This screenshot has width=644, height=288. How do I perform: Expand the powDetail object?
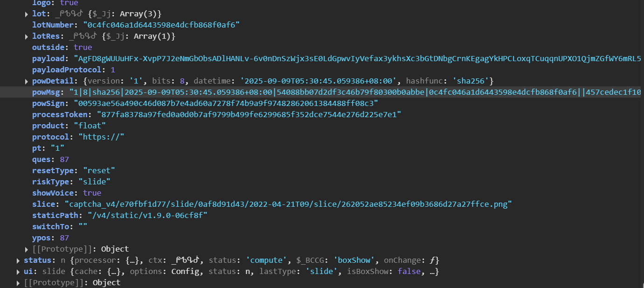pos(27,81)
